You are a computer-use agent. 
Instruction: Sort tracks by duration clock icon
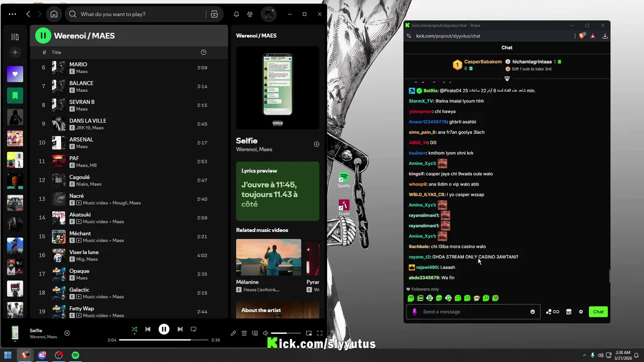[x=203, y=52]
